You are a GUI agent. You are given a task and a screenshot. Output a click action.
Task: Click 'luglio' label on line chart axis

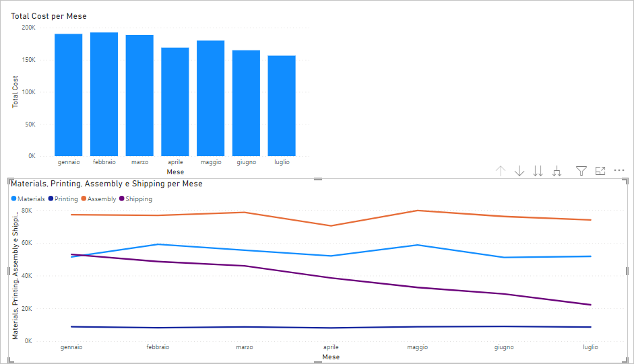tap(590, 347)
